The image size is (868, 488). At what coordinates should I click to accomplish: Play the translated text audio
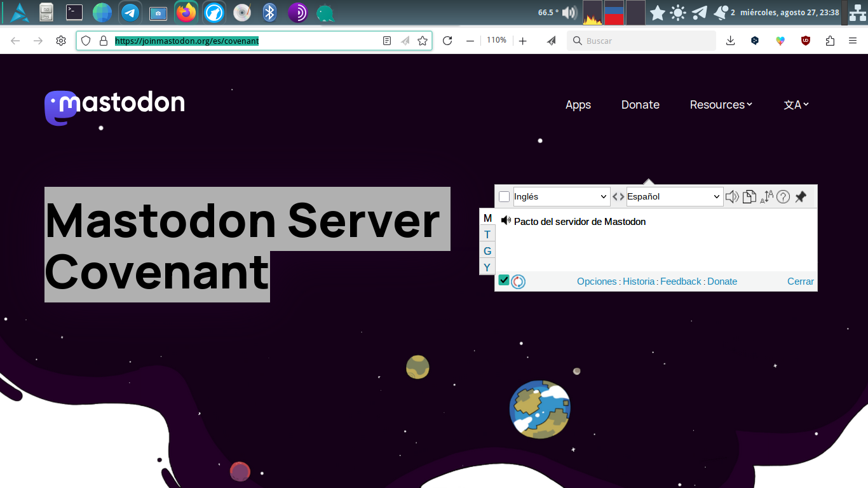[506, 220]
